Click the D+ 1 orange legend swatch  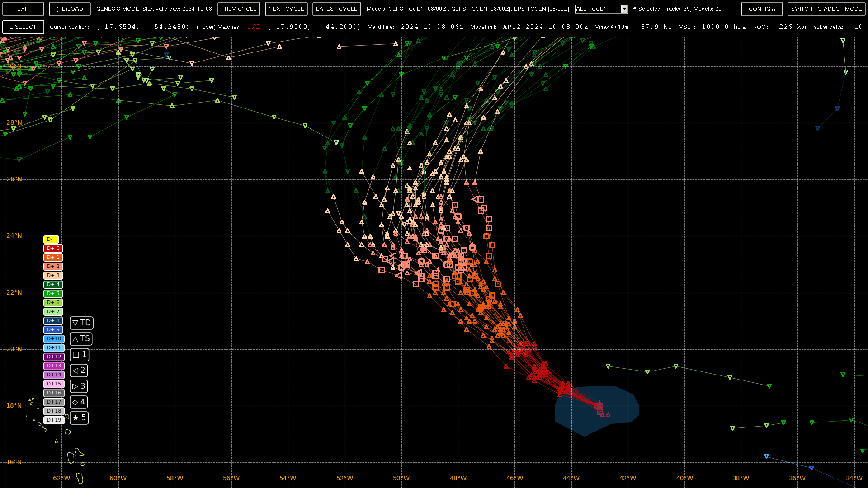point(53,258)
